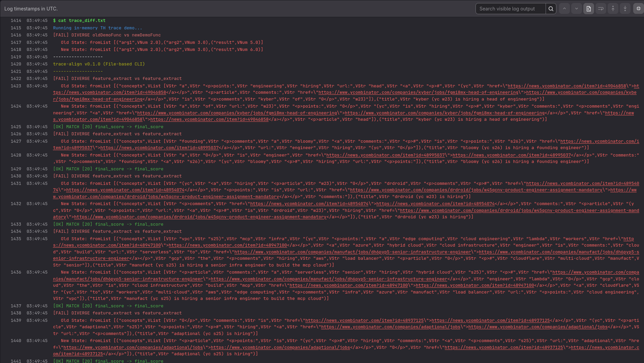Exit fullscreen log view
The width and height of the screenshot is (644, 363).
click(639, 9)
